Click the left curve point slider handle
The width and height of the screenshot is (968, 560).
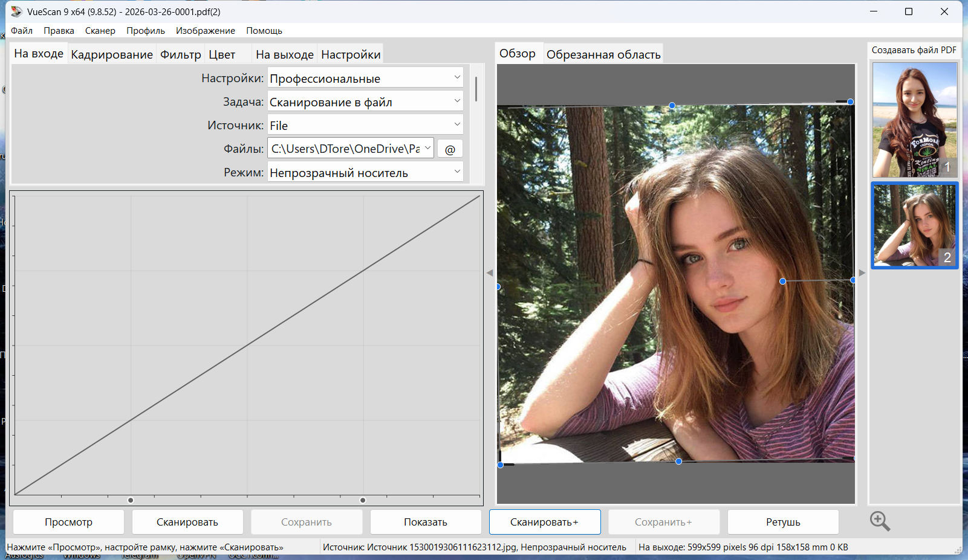pos(131,500)
